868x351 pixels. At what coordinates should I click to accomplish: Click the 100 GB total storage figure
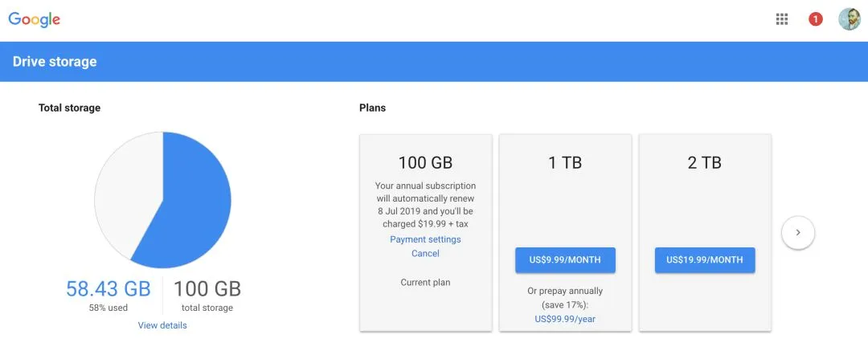pyautogui.click(x=207, y=289)
